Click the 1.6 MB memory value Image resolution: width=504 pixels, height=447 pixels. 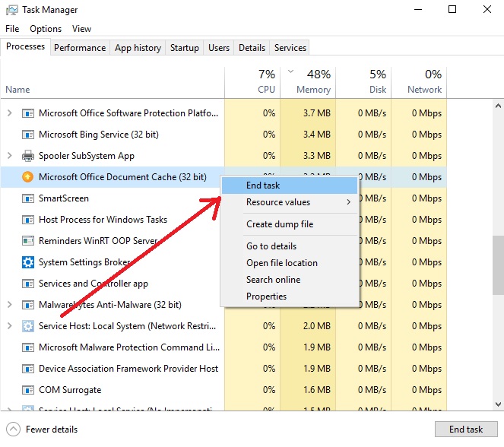pos(316,390)
